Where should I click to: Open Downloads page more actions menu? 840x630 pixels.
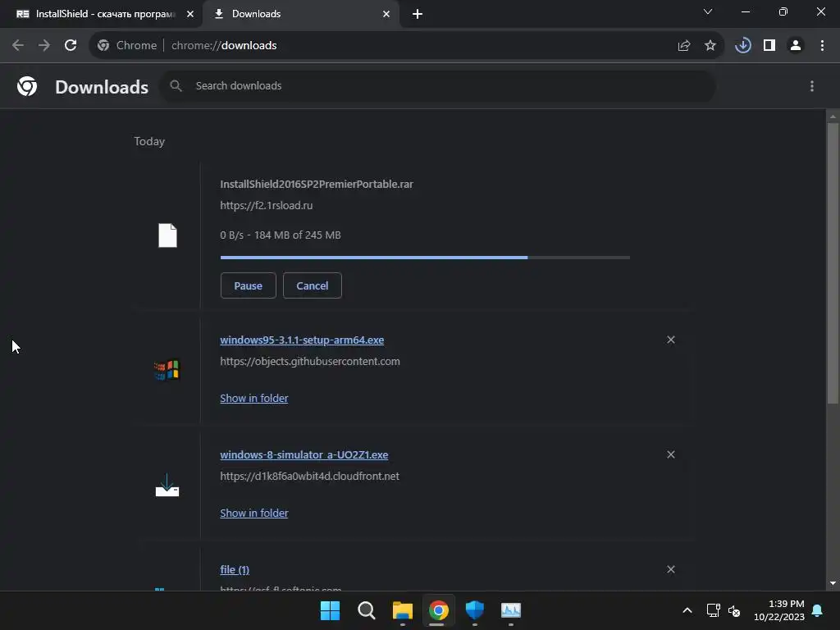click(812, 86)
